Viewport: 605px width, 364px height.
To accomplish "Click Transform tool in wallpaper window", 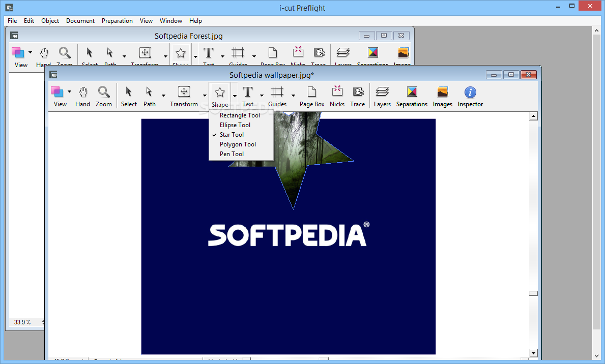I will 184,97.
